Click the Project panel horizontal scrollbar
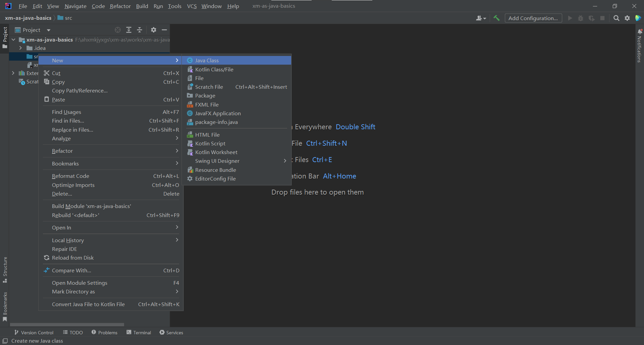Viewport: 644px width, 345px height. tap(67, 325)
